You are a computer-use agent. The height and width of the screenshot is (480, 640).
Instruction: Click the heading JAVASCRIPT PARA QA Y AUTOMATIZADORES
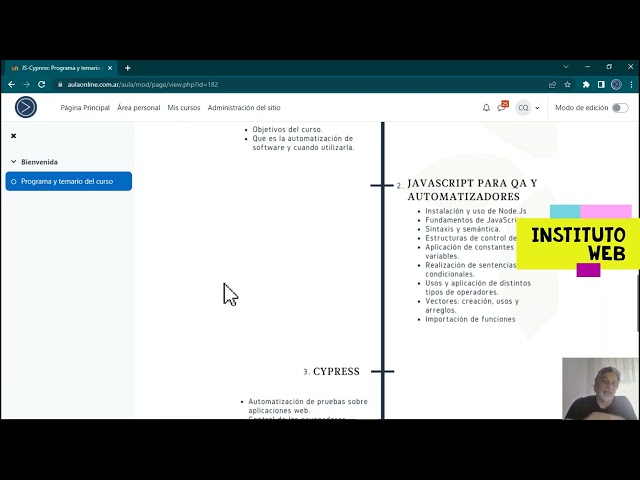[x=472, y=189]
